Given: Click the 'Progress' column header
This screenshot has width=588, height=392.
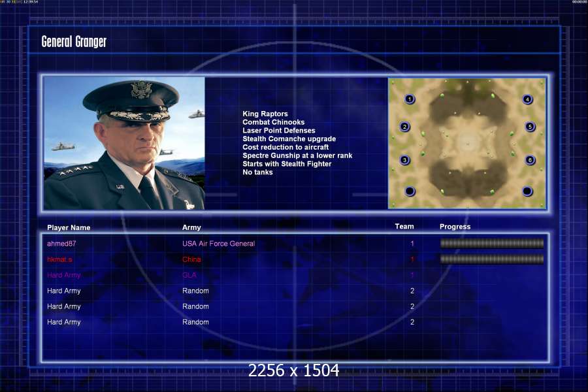Looking at the screenshot, I should point(455,227).
